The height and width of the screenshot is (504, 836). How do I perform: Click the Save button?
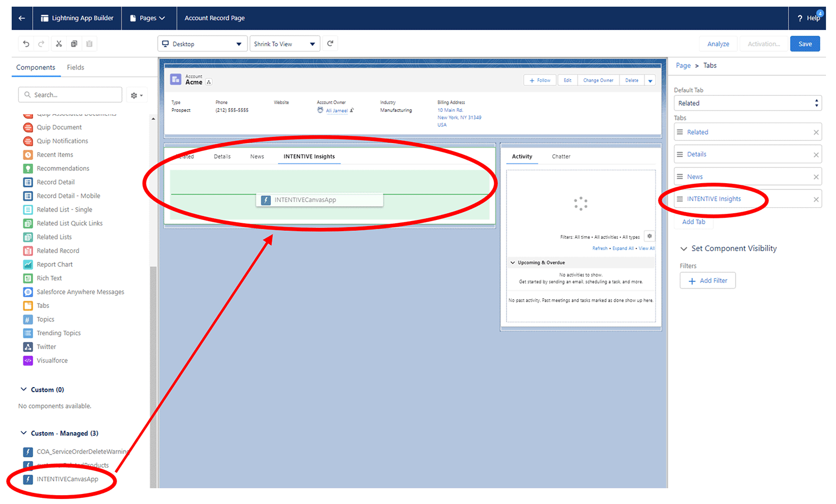(x=805, y=44)
